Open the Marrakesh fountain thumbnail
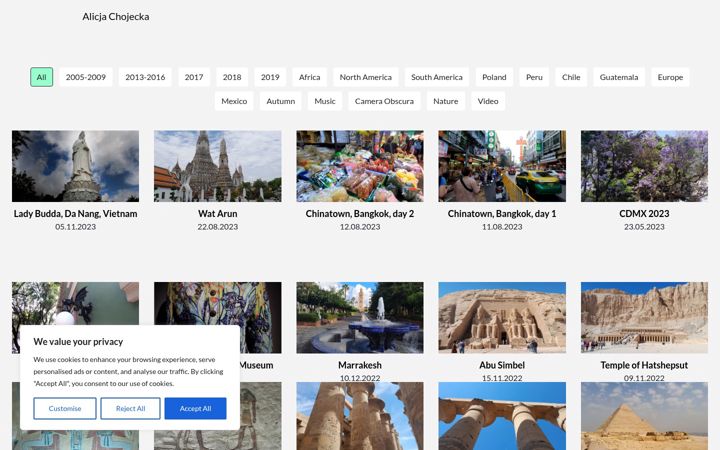This screenshot has width=720, height=450. (360, 317)
